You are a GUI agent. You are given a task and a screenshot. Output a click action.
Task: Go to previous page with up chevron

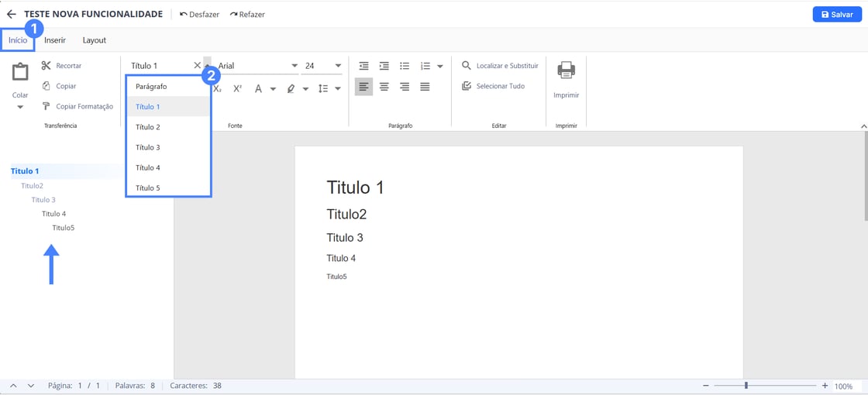pyautogui.click(x=14, y=386)
